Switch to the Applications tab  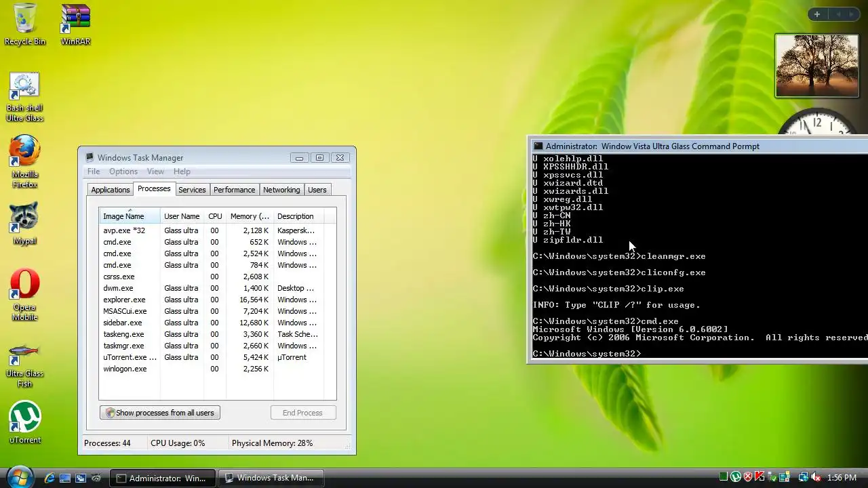[111, 190]
